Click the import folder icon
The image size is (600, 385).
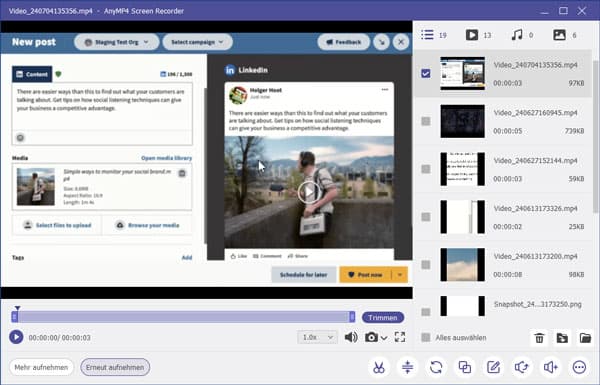pyautogui.click(x=562, y=338)
